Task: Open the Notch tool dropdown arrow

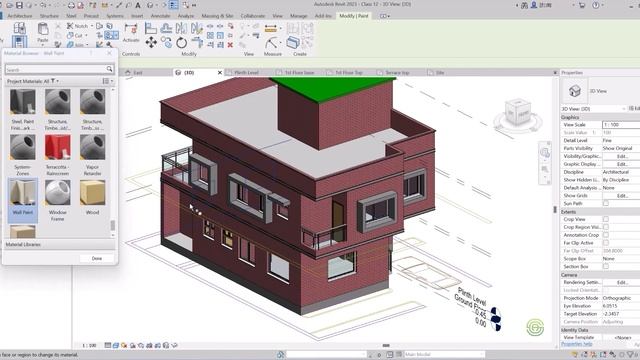Action: tap(91, 26)
